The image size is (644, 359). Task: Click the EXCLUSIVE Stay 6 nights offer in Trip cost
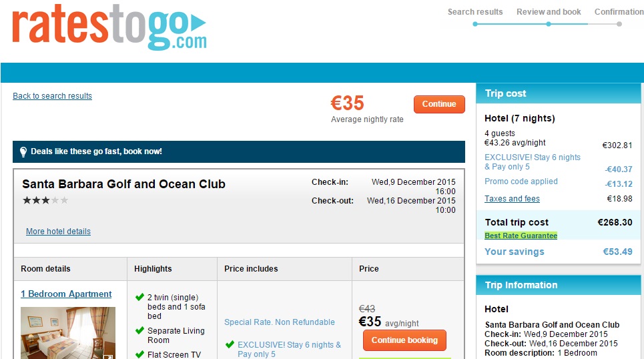tap(533, 162)
